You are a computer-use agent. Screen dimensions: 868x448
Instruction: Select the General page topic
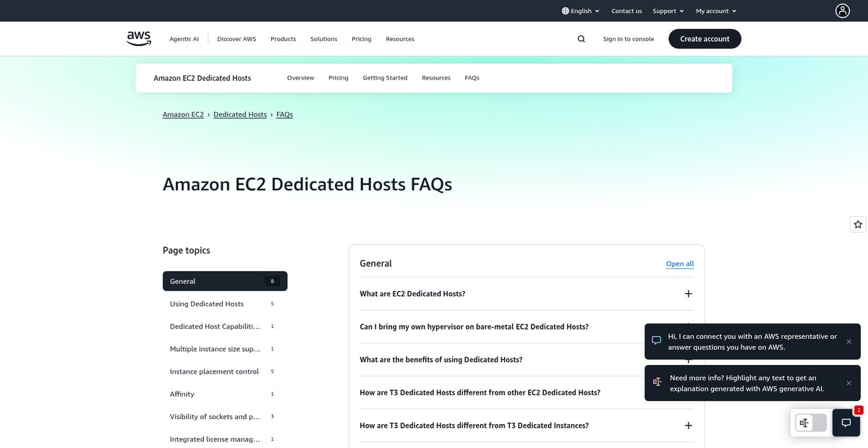[225, 281]
